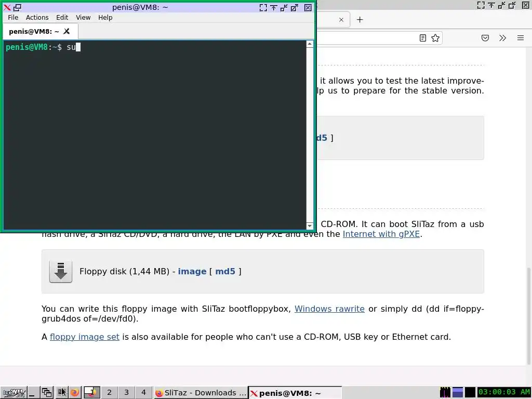532x399 pixels.
Task: Open the terminal Edit menu
Action: coord(62,17)
